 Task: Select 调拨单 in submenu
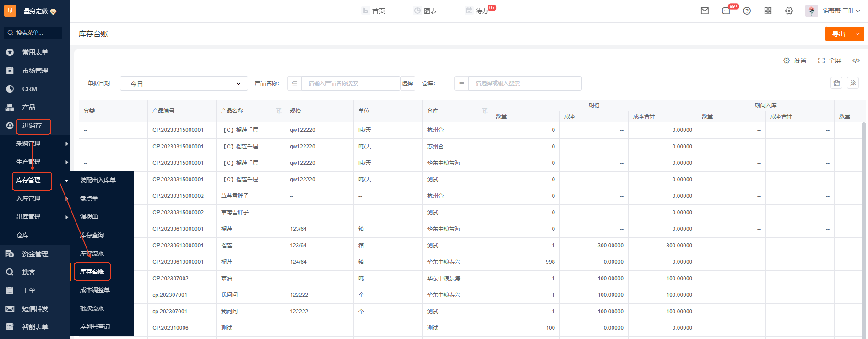tap(89, 217)
